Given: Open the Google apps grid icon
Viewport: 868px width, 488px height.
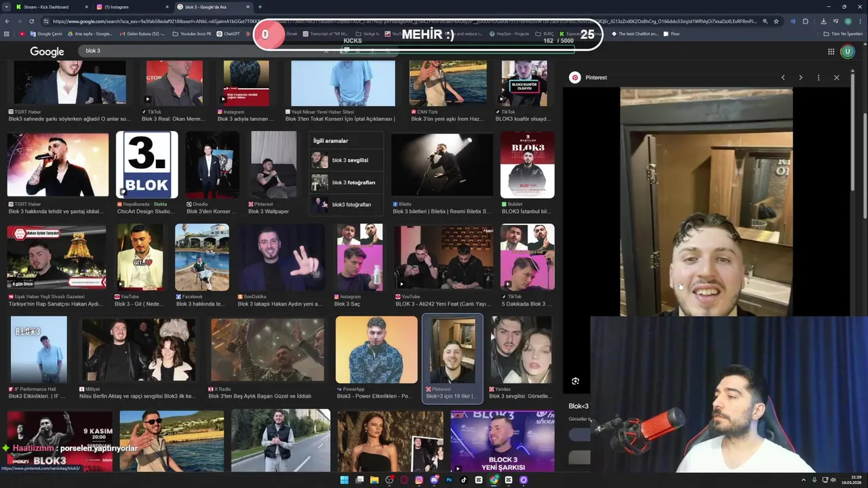Looking at the screenshot, I should pyautogui.click(x=831, y=52).
